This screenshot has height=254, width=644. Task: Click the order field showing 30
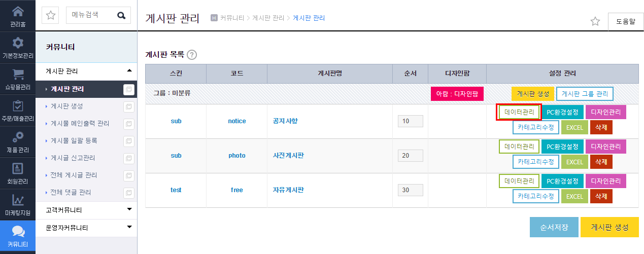[x=411, y=190]
